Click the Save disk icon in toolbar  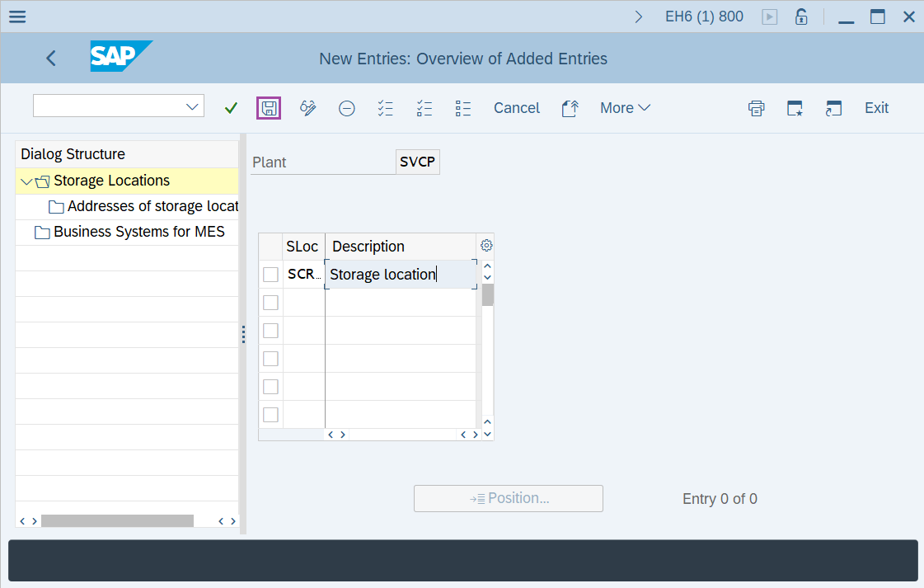[x=269, y=108]
